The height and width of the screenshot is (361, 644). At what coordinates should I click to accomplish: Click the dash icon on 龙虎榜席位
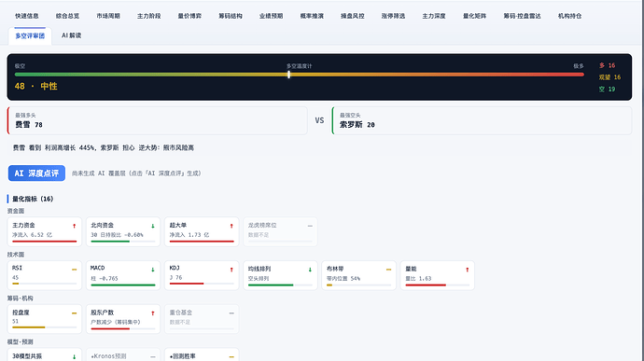click(310, 226)
